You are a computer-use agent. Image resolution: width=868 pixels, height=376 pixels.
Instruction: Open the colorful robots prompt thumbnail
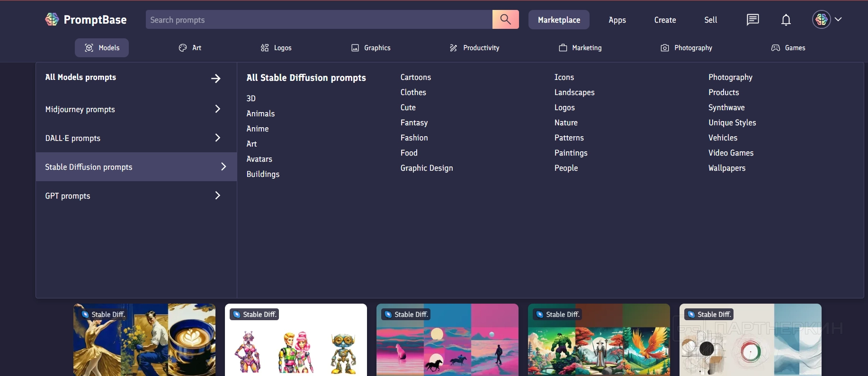[x=296, y=340]
